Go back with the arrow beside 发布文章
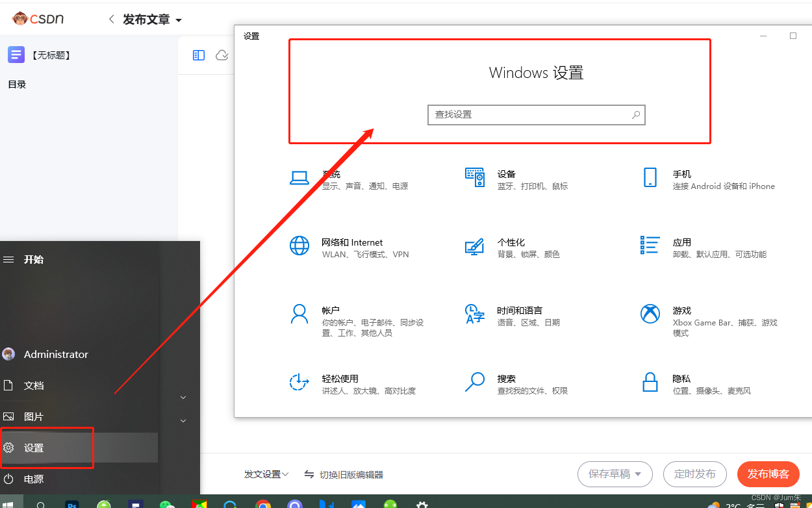This screenshot has width=812, height=508. point(112,19)
